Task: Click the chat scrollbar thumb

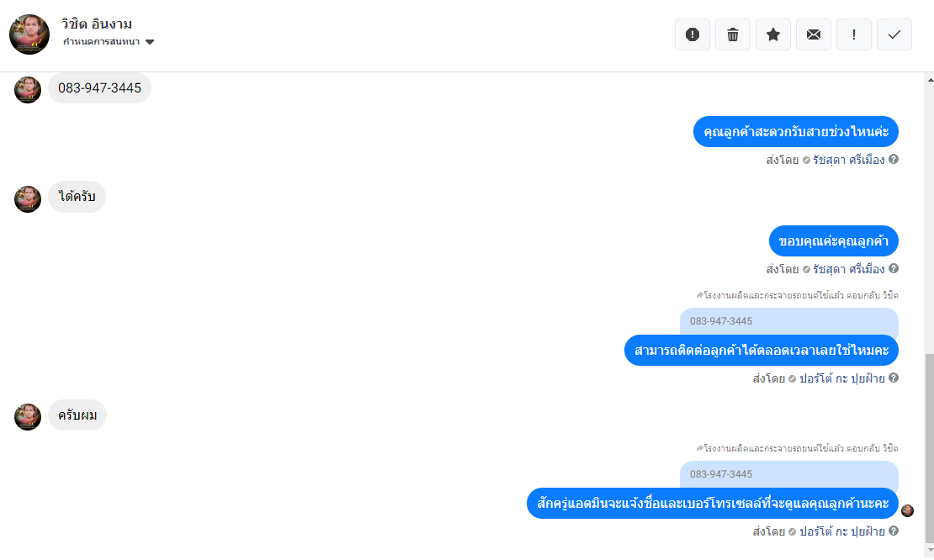Action: (930, 448)
